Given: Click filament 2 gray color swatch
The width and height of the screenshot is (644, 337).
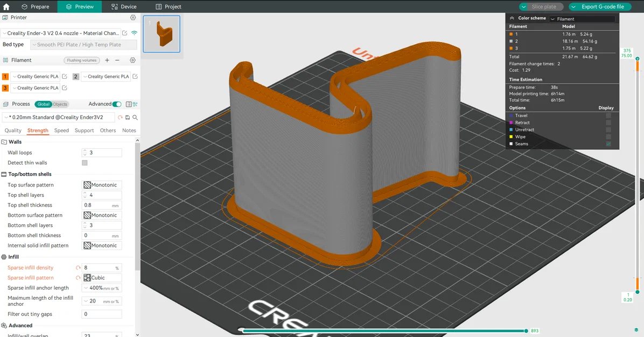Looking at the screenshot, I should pyautogui.click(x=75, y=77).
